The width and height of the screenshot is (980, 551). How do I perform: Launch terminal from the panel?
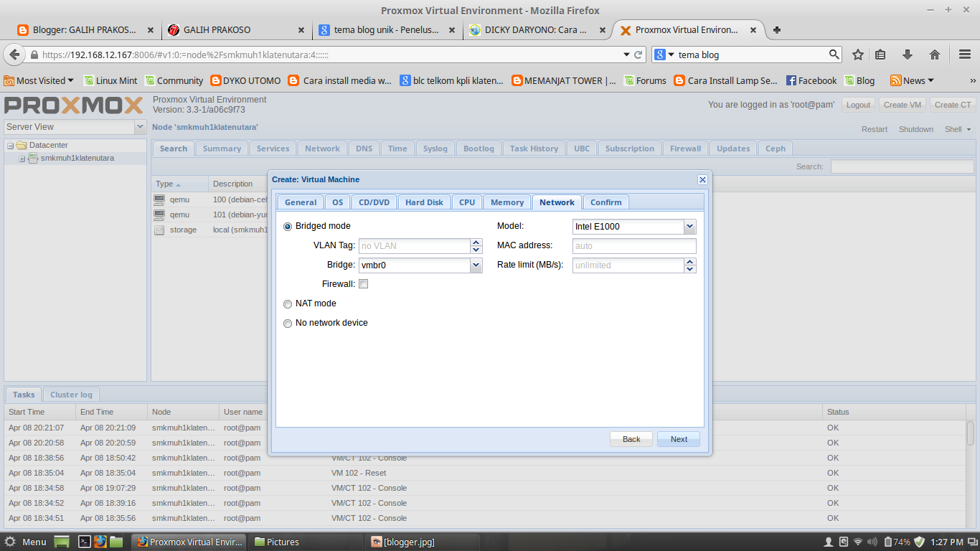(84, 542)
